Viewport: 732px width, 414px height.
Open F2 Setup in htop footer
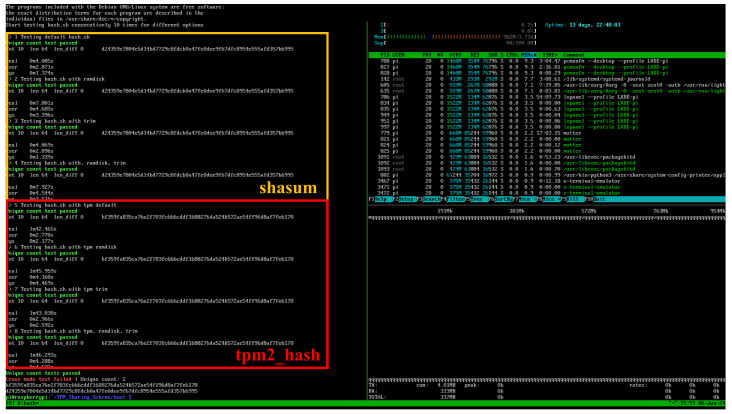tap(405, 199)
